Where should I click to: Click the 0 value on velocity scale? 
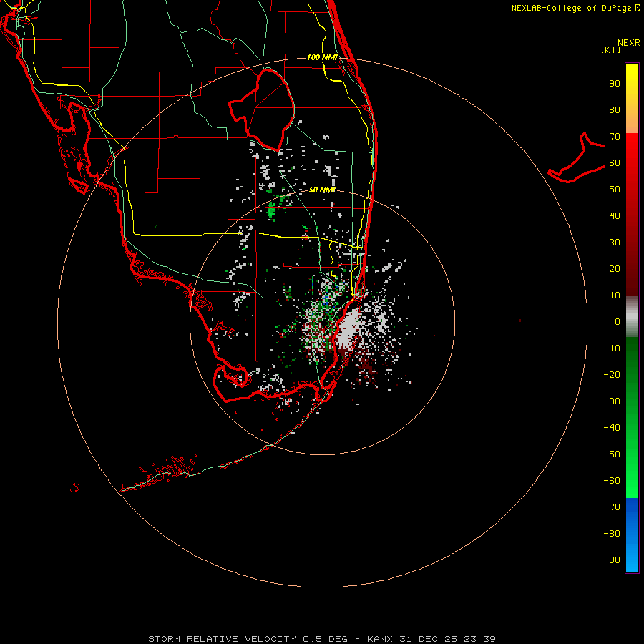click(618, 321)
